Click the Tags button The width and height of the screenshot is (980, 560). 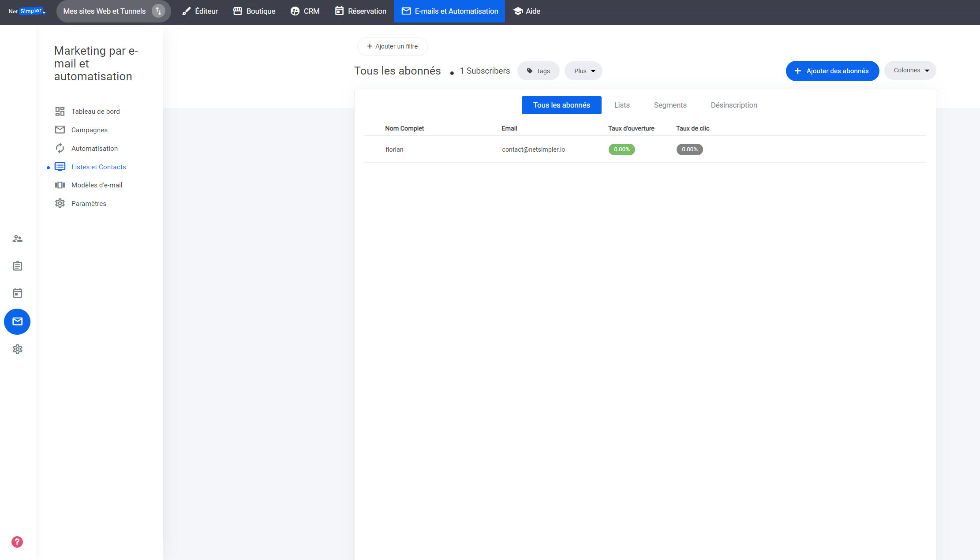point(538,71)
